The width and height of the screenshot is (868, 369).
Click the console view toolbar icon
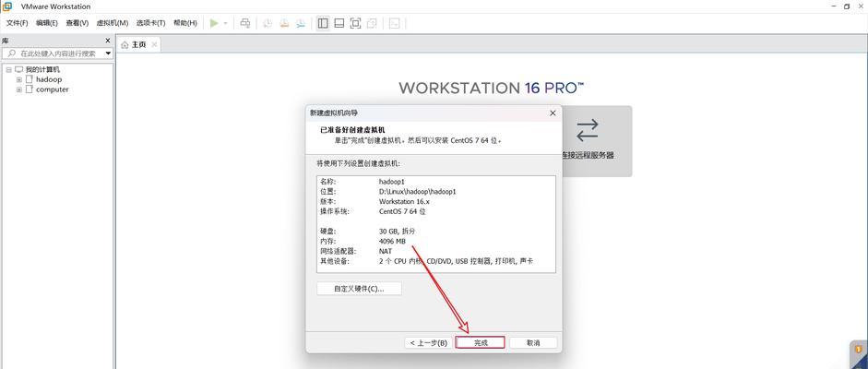pos(395,23)
